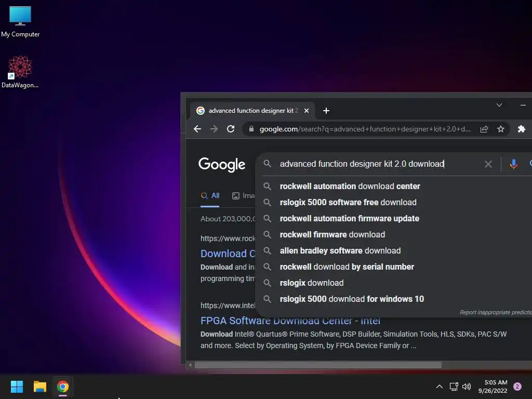Select the All results tab

click(210, 196)
